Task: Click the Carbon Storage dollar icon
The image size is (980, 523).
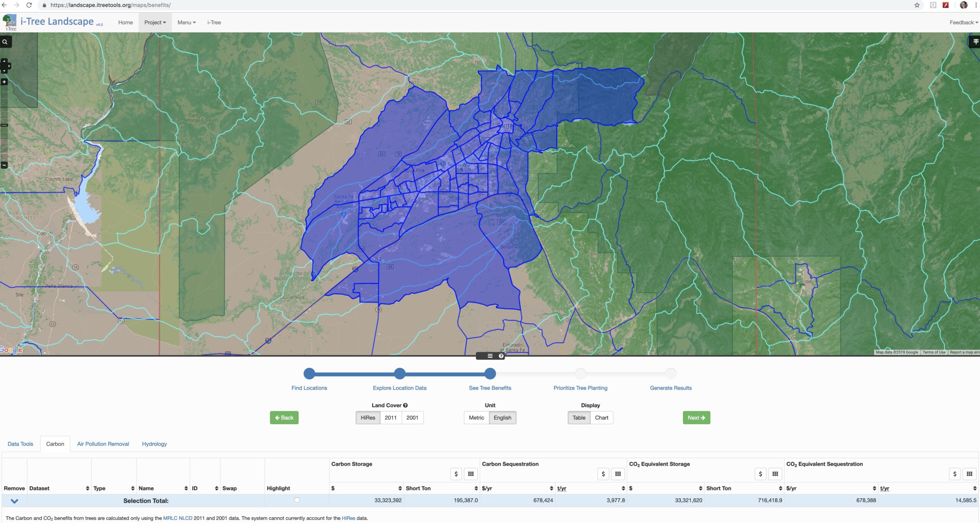Action: coord(456,474)
